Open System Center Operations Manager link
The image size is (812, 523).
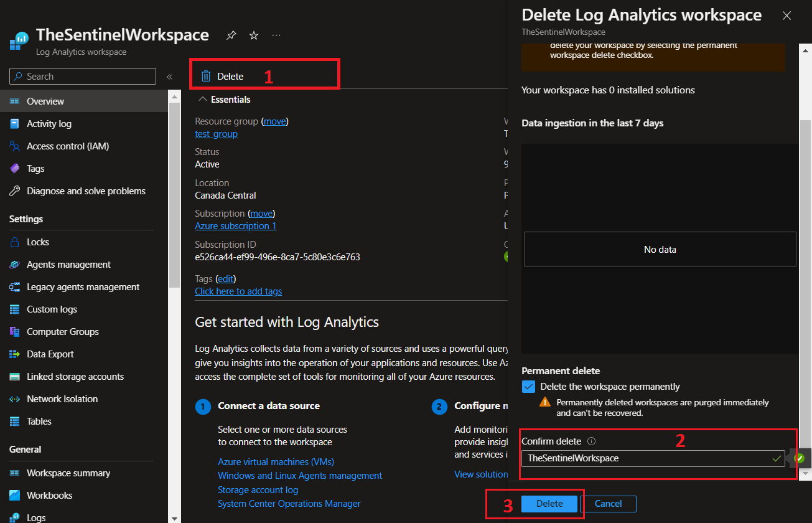pos(289,504)
